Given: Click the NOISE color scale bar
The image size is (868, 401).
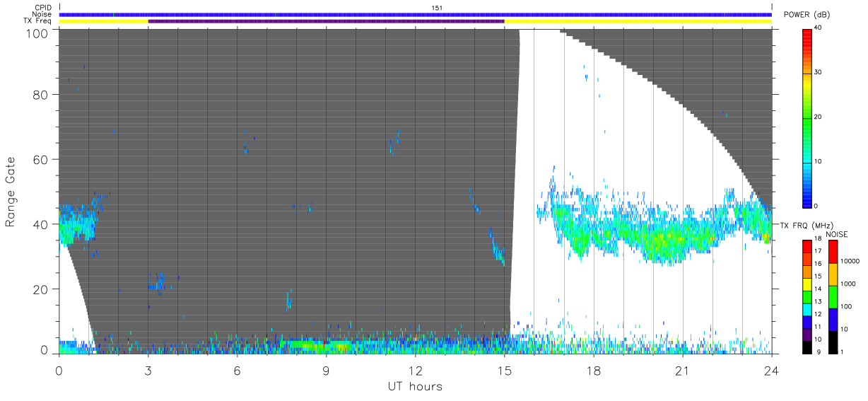Looking at the screenshot, I should coord(833,297).
